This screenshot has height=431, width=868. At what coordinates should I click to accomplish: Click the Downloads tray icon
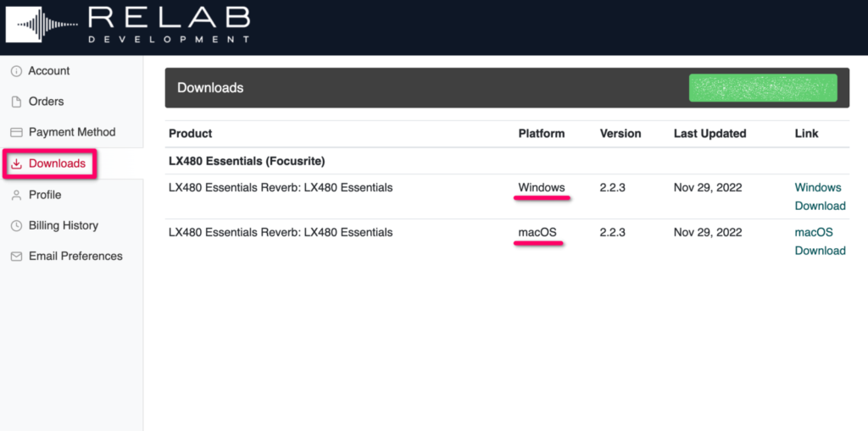point(17,163)
